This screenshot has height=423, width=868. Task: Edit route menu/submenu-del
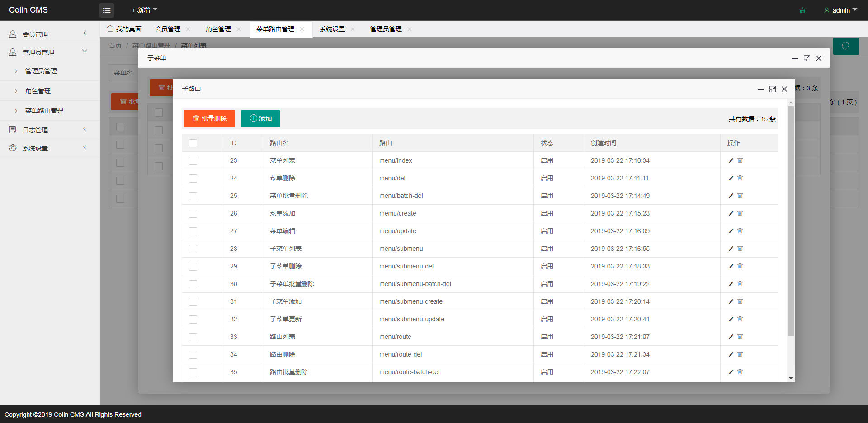(x=731, y=266)
